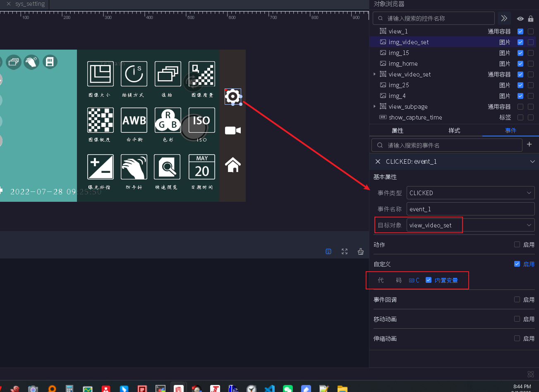Click the 控件名称 search field
Screen dimensions: 539x392
coord(434,18)
